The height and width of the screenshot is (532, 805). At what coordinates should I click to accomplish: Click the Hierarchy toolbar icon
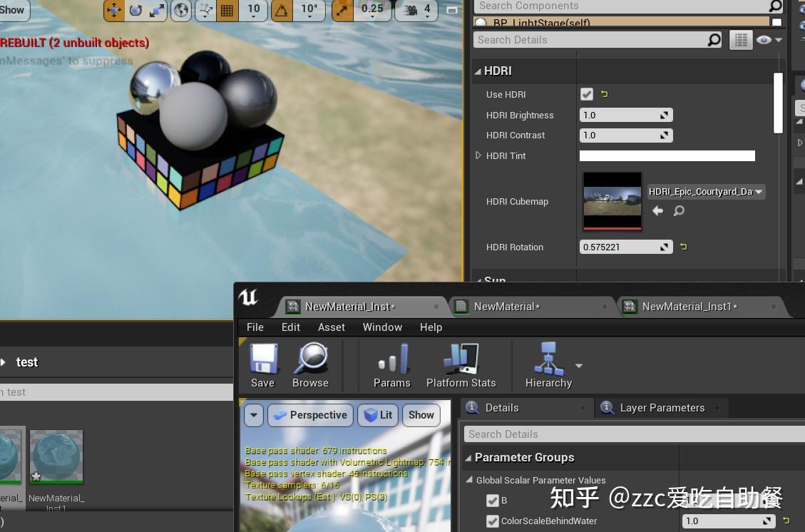[x=548, y=366]
